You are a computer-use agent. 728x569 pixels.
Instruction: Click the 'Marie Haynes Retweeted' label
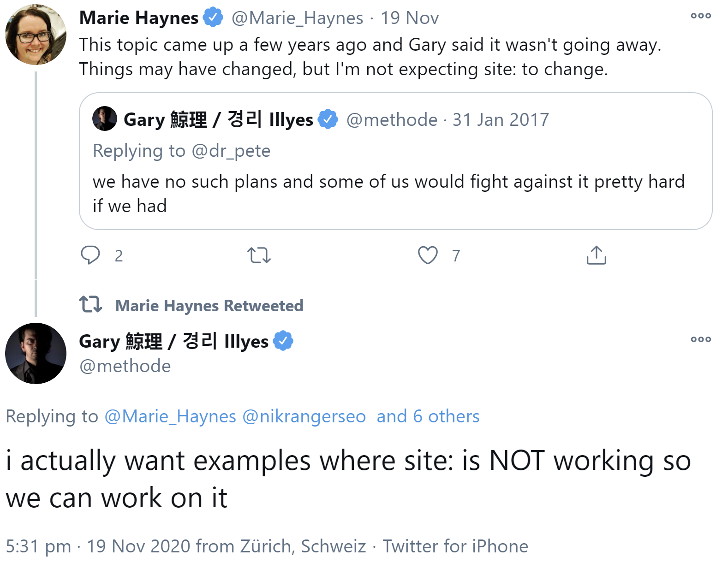pyautogui.click(x=209, y=306)
